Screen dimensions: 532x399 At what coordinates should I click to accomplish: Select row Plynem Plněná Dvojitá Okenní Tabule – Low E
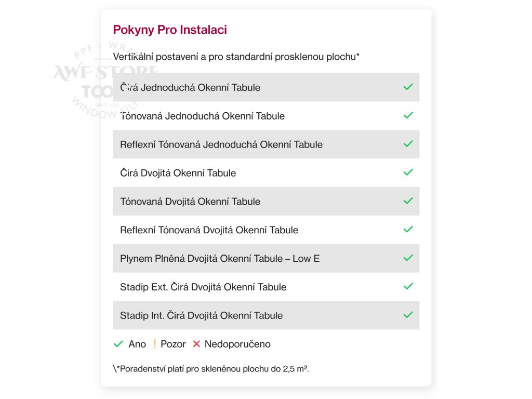coord(266,258)
